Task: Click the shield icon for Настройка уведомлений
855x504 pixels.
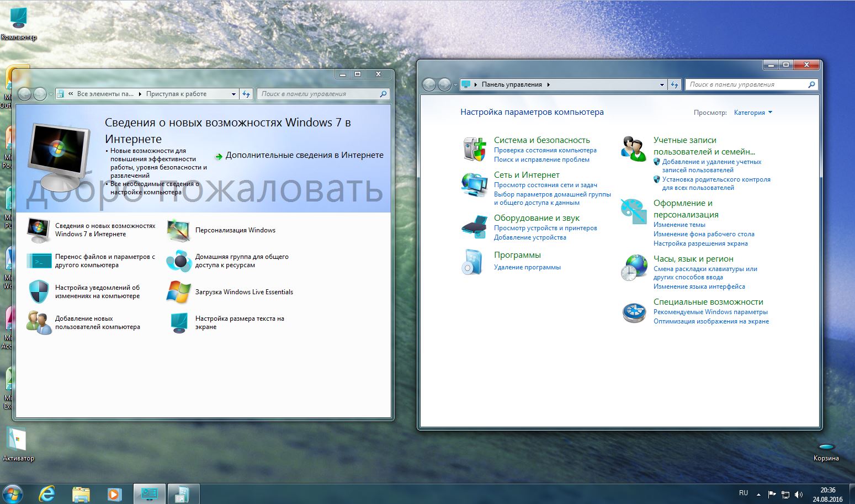Action: tap(39, 291)
